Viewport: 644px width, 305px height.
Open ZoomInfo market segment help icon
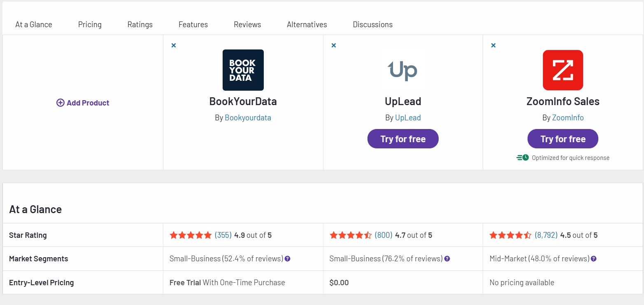(x=593, y=259)
